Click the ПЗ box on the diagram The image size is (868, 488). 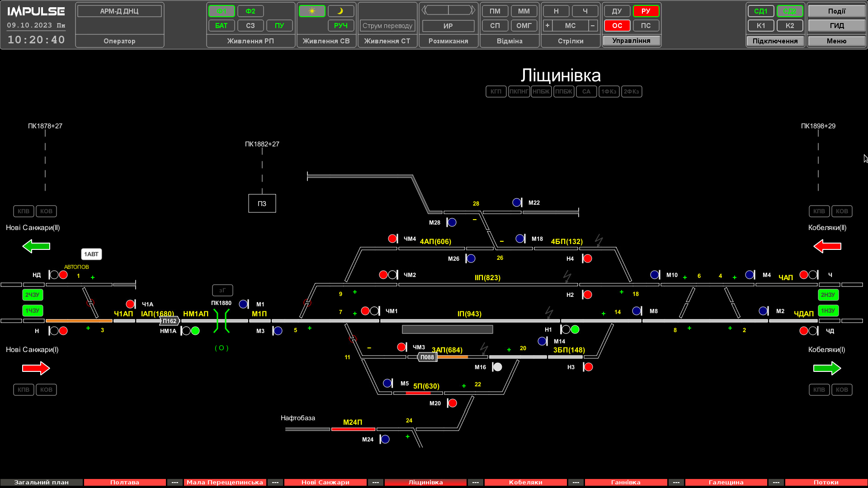(x=262, y=203)
